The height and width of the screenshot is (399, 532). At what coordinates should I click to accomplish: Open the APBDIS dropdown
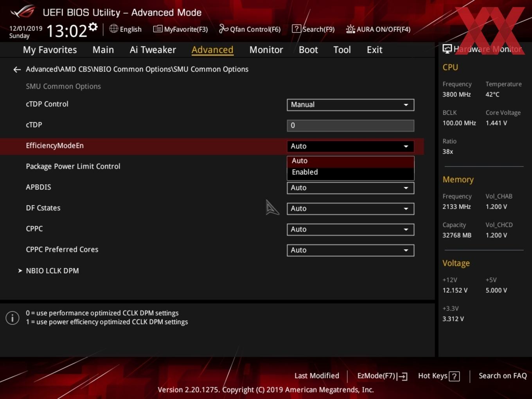click(350, 188)
